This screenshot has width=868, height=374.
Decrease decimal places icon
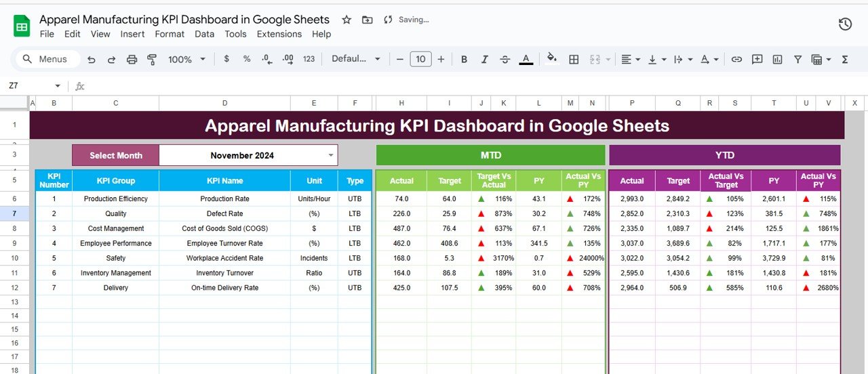[x=267, y=59]
